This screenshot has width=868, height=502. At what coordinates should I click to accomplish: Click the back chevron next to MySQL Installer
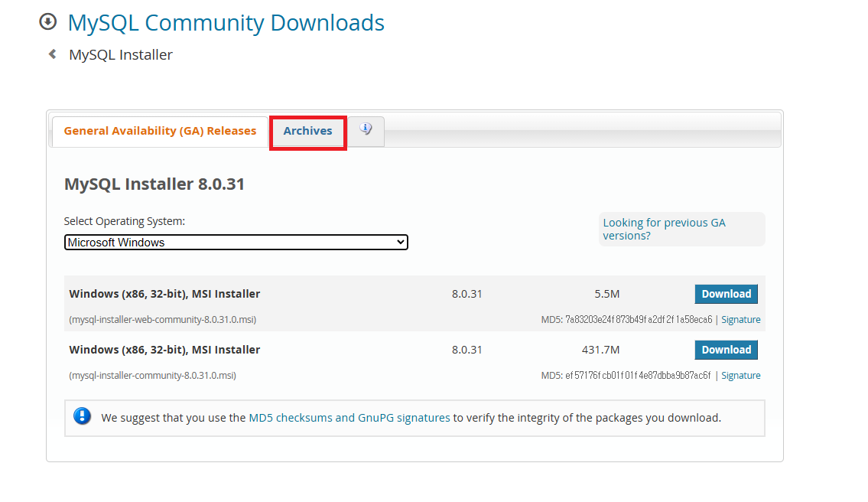(53, 54)
